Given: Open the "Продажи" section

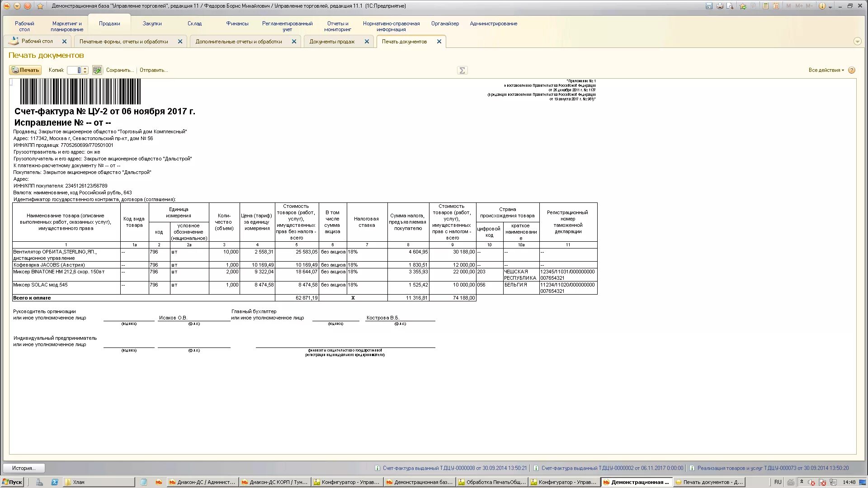Looking at the screenshot, I should (x=109, y=23).
